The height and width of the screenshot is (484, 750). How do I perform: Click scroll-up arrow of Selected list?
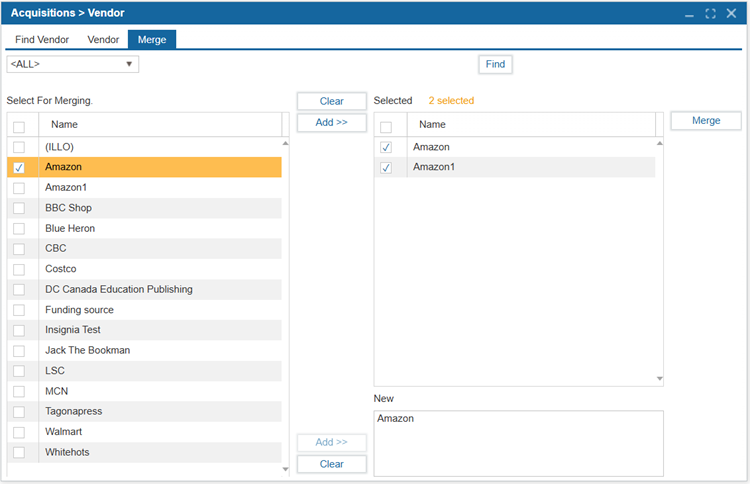[x=660, y=143]
